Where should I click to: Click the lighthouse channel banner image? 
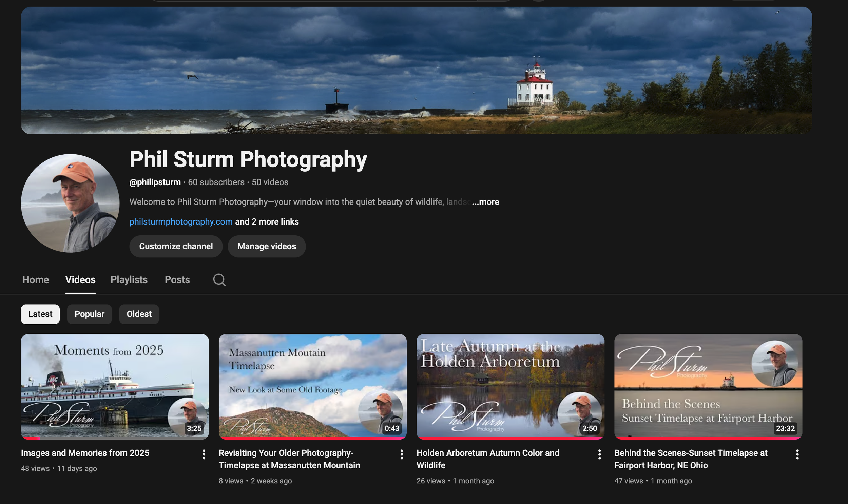click(416, 70)
